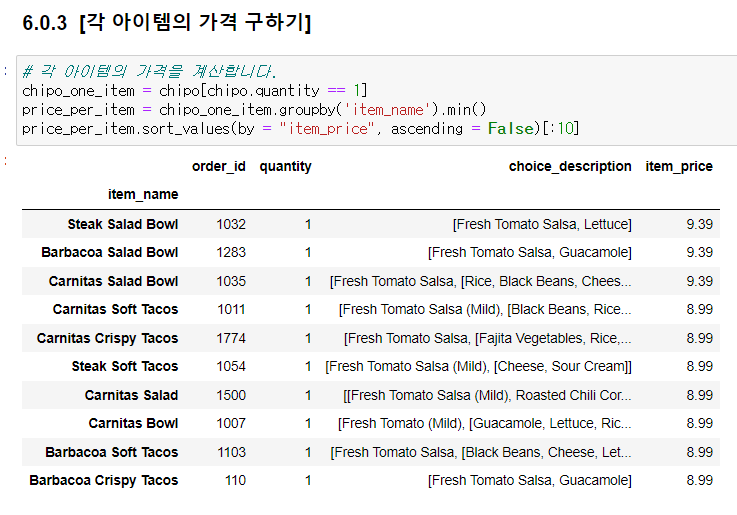Click Barbacoa Salad Bowl's price 9.39
737x515 pixels.
[x=699, y=252]
